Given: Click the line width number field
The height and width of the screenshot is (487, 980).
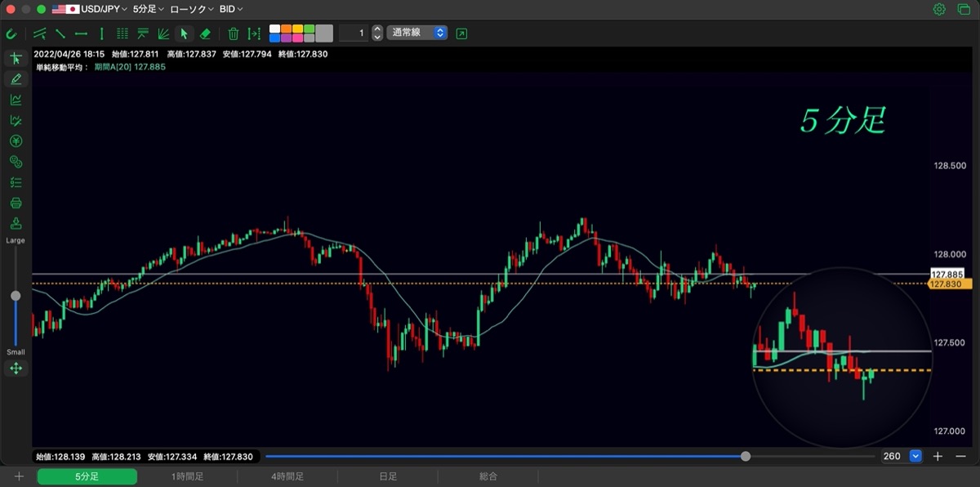Looking at the screenshot, I should tap(354, 34).
